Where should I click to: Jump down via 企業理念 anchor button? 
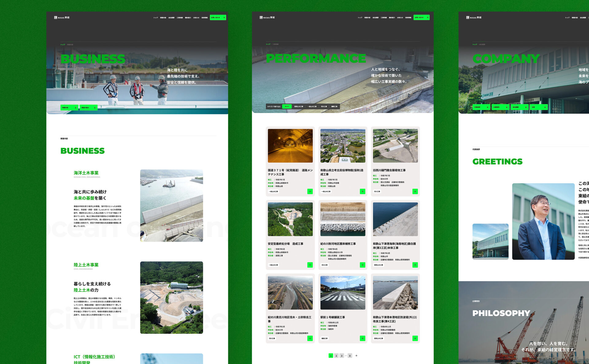tap(500, 107)
